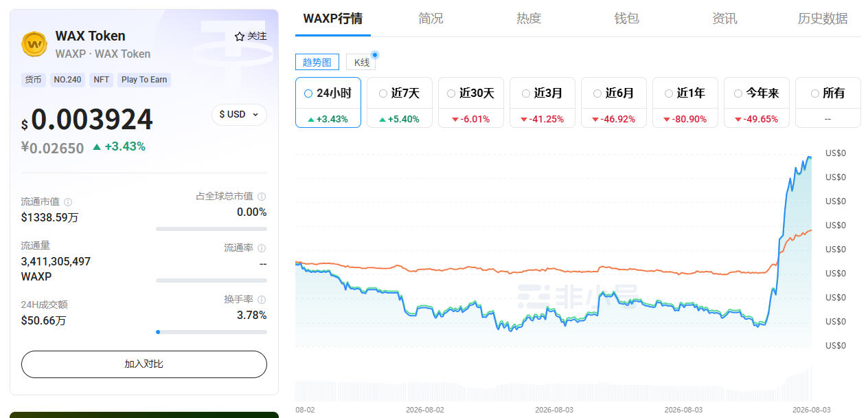Image resolution: width=868 pixels, height=418 pixels.
Task: Click the green up arrow next to +3.43% price change
Action: (x=97, y=146)
